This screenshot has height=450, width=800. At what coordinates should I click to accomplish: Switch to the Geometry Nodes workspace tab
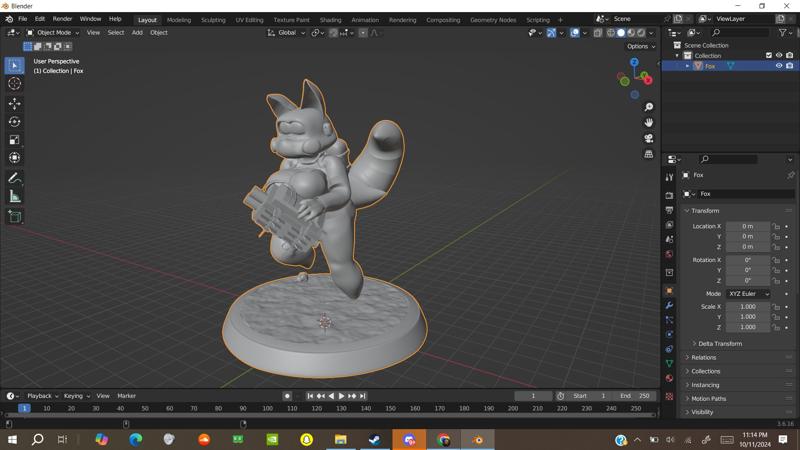493,20
